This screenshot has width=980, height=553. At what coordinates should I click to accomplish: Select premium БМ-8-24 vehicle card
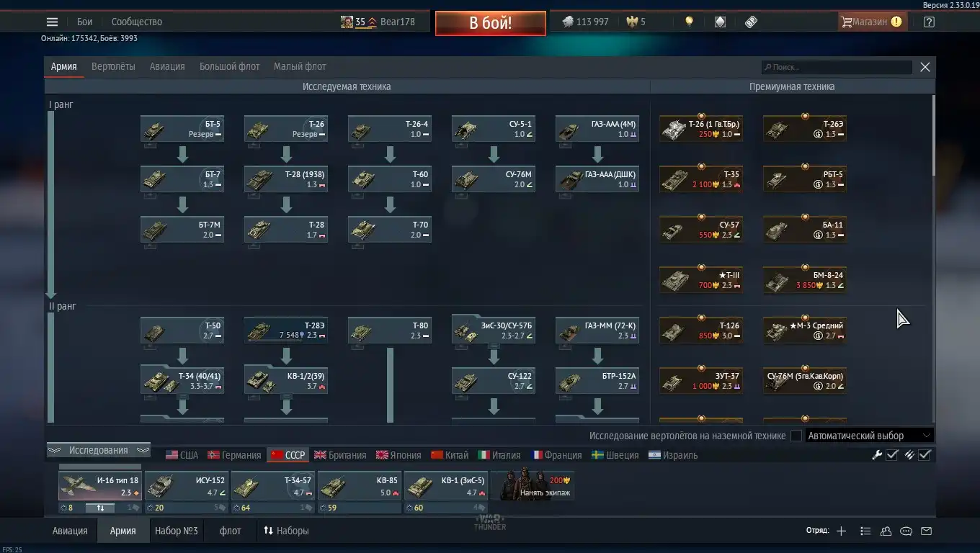pos(805,280)
